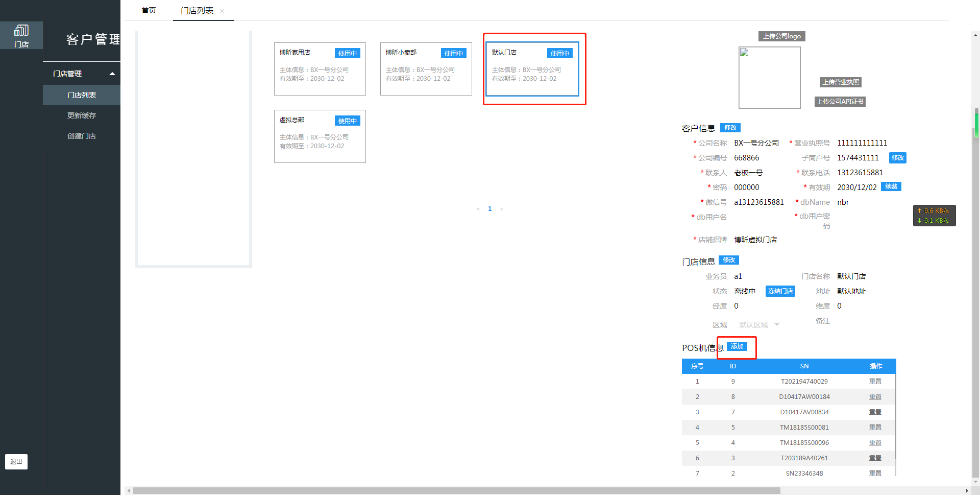Click 修改 next to 门店信息
Viewport: 980px width, 495px height.
(x=729, y=260)
